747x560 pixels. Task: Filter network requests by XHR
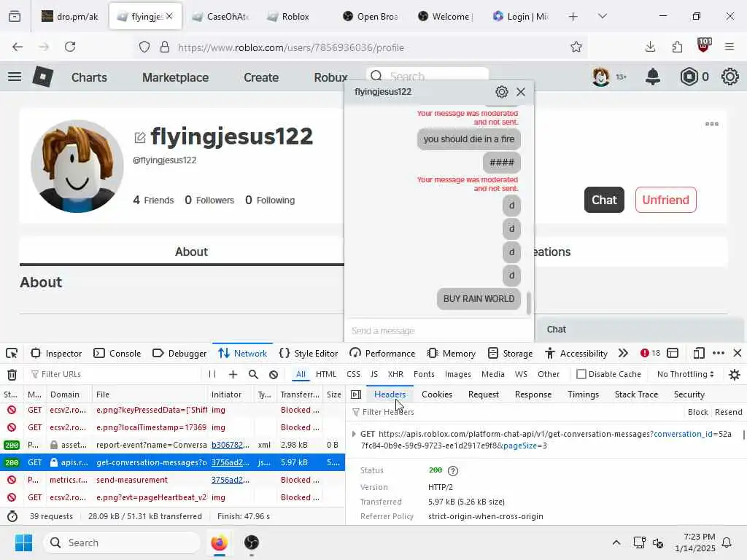[x=395, y=374]
